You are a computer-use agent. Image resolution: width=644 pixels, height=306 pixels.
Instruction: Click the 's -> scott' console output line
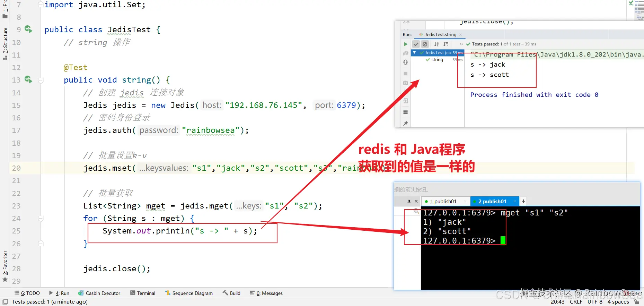(489, 75)
